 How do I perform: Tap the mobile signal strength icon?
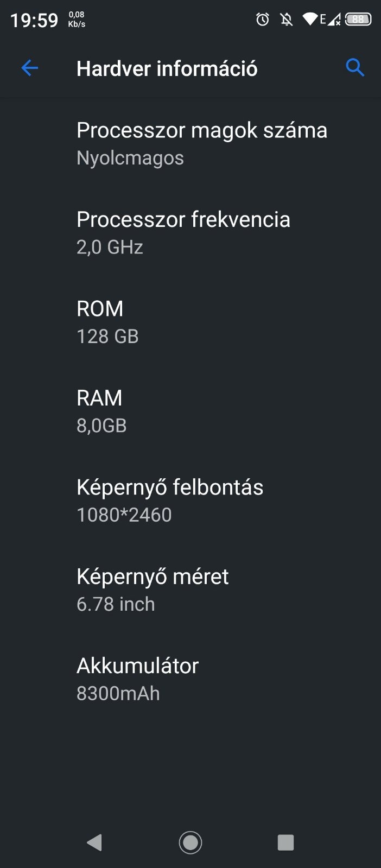[x=334, y=20]
